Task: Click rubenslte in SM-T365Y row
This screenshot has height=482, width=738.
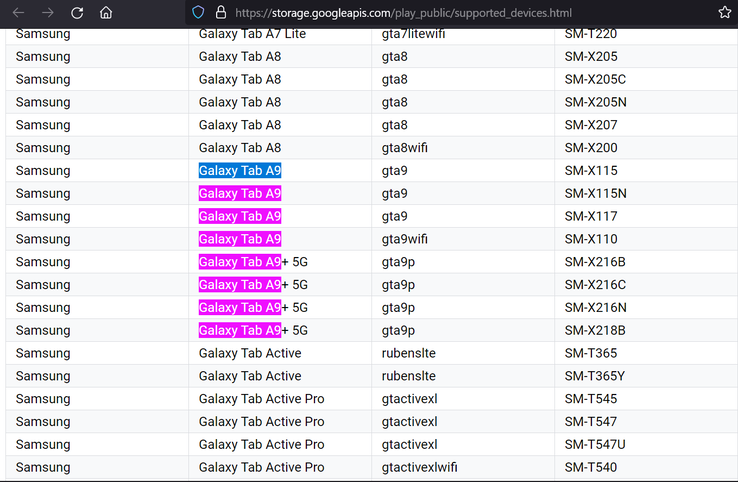Action: pos(409,376)
